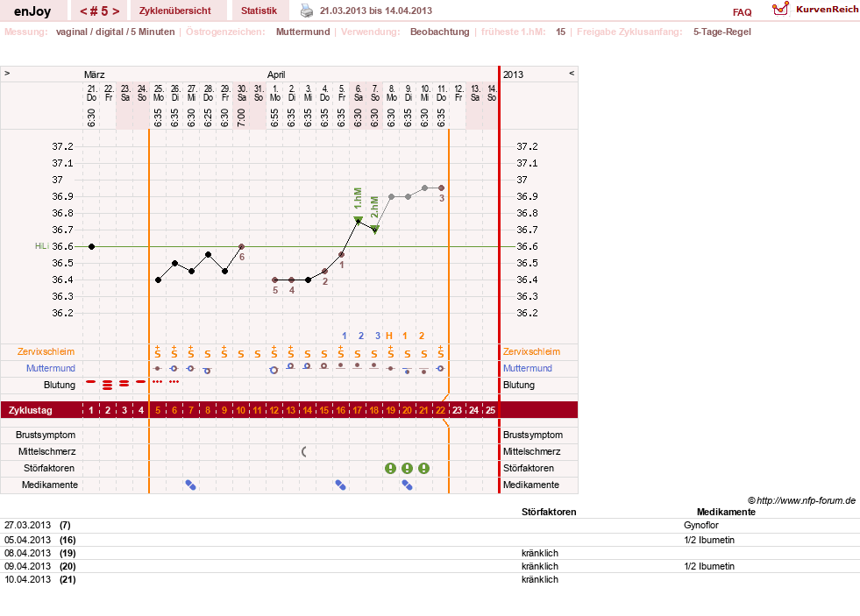Viewport: 860px width, 616px height.
Task: Click the Muttermund symbol on cycle day 19
Action: (390, 369)
